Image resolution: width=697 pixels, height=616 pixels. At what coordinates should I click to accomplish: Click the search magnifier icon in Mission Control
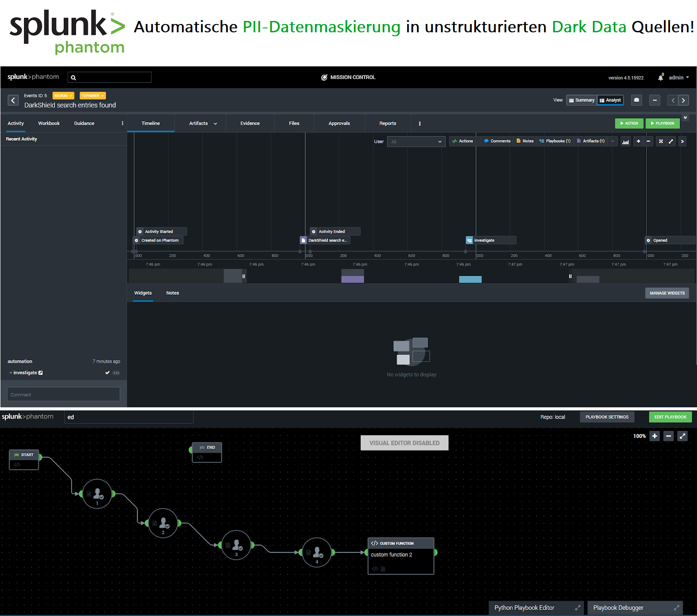[x=73, y=78]
